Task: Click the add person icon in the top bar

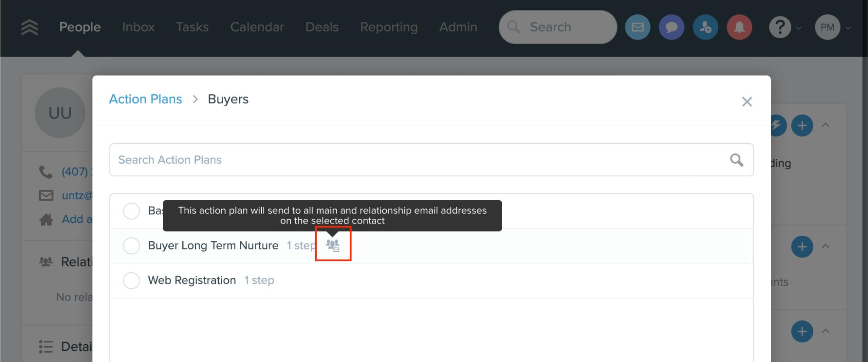Action: (705, 27)
